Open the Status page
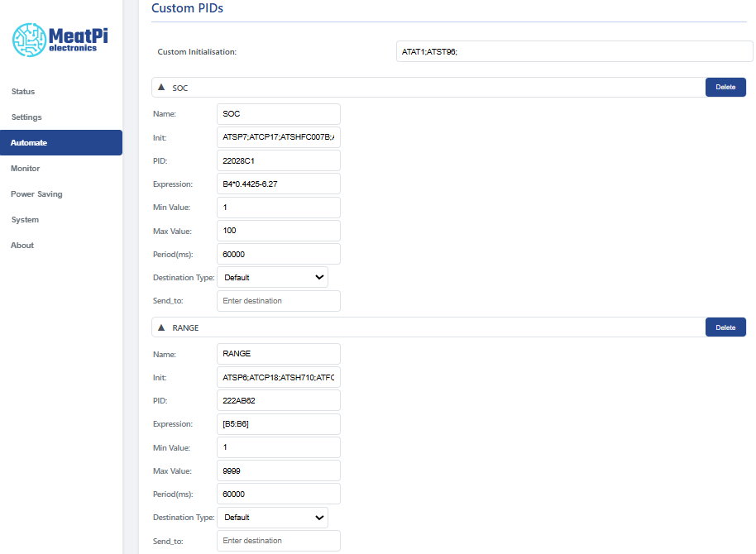This screenshot has height=554, width=756. (23, 92)
